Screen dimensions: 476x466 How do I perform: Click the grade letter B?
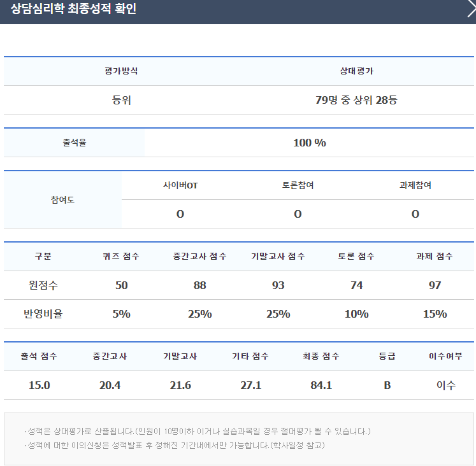coord(387,385)
